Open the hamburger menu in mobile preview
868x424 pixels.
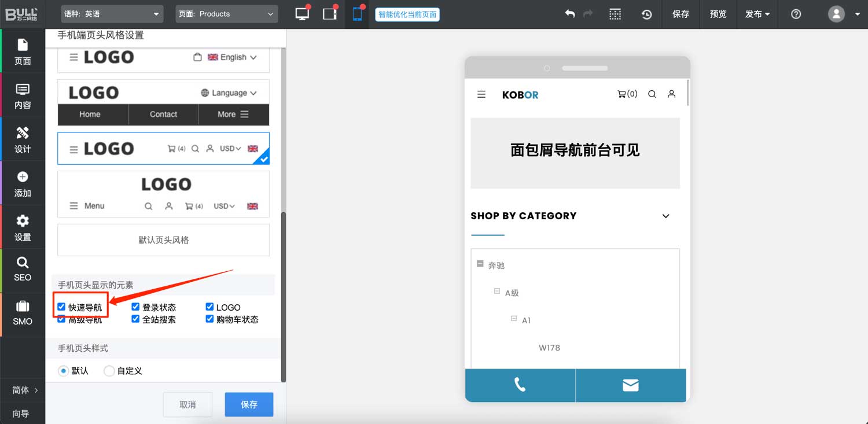(x=481, y=94)
